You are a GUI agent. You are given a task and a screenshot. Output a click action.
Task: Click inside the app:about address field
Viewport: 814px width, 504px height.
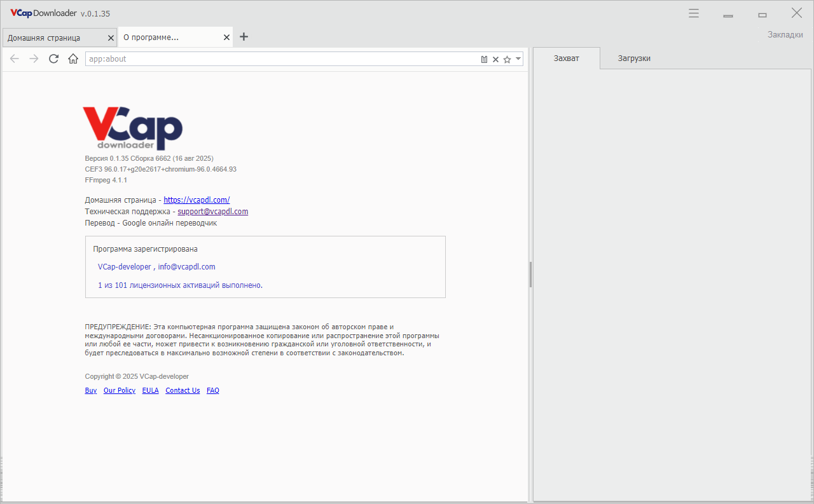(282, 59)
